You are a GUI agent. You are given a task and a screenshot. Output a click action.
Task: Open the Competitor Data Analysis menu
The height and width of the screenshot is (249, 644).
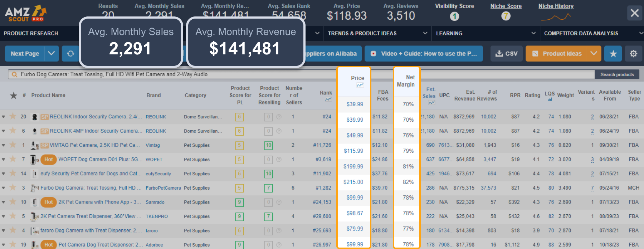click(581, 33)
